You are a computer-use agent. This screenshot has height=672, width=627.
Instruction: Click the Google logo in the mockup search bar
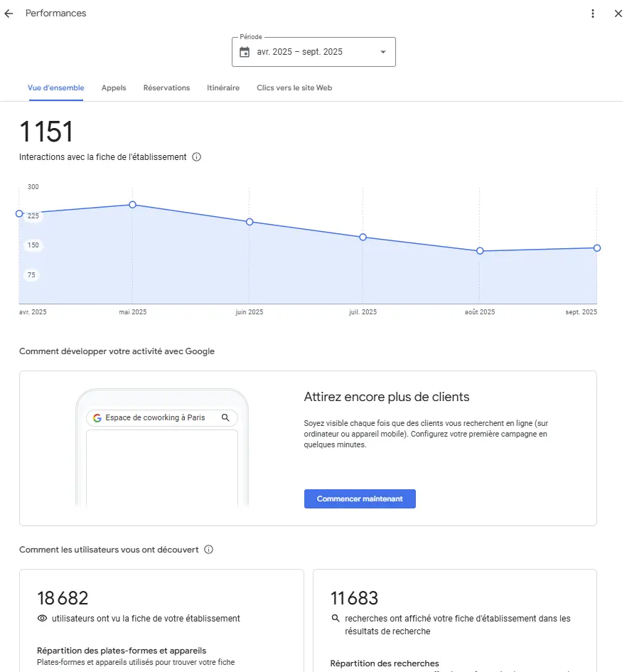tap(97, 418)
